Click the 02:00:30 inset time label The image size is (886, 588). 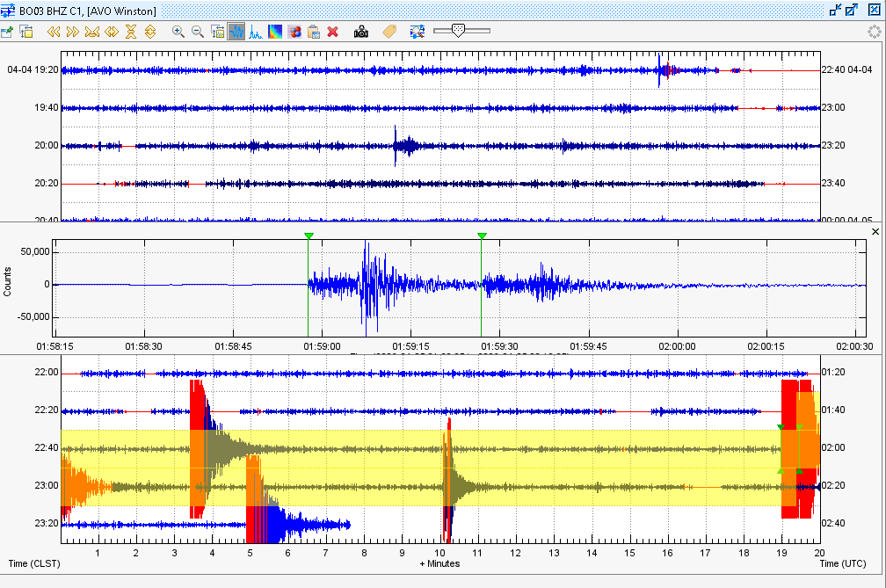point(854,346)
